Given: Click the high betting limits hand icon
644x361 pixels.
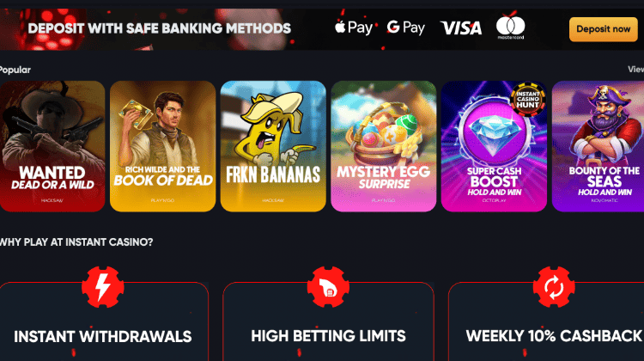Looking at the screenshot, I should click(x=328, y=287).
